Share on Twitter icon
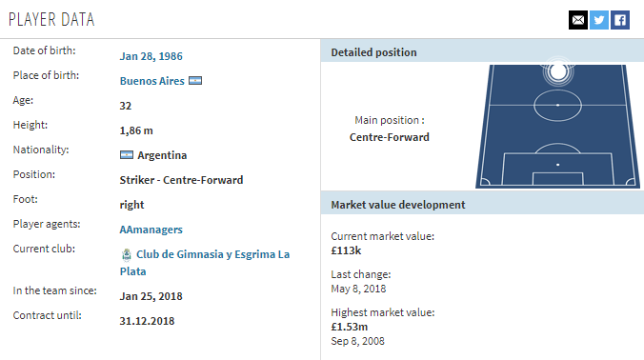The width and height of the screenshot is (644, 360). [x=599, y=20]
